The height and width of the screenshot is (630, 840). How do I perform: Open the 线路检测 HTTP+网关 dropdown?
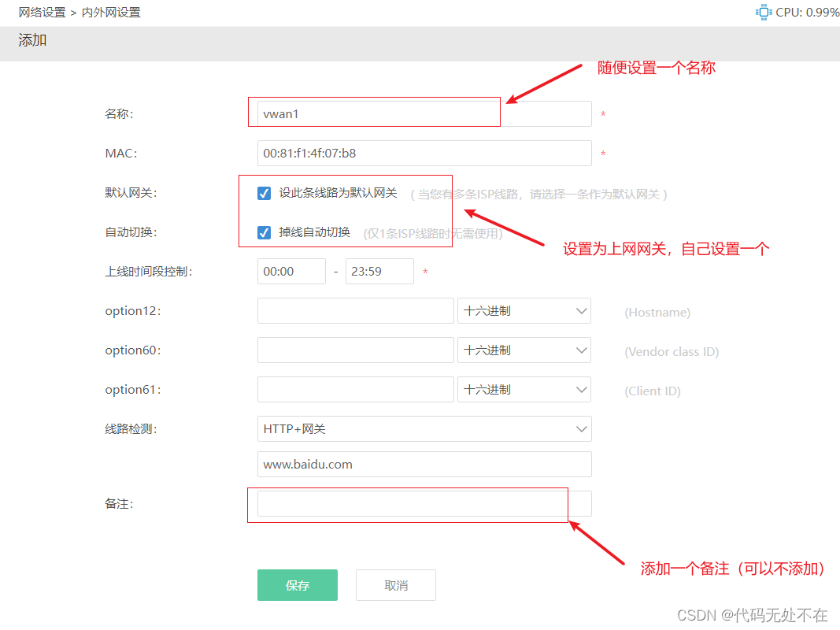point(424,428)
